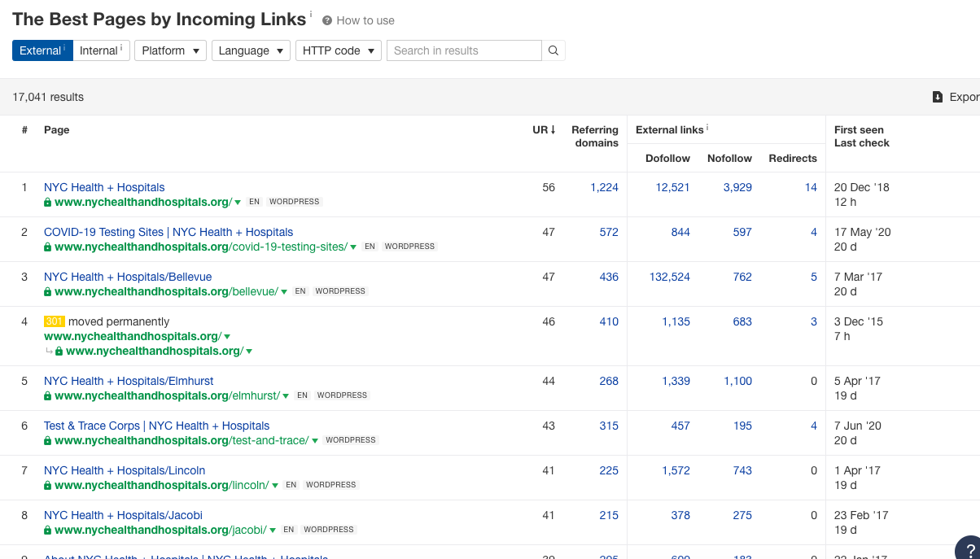Expand dropdown arrow after lincoln URL
The image size is (980, 559).
275,486
